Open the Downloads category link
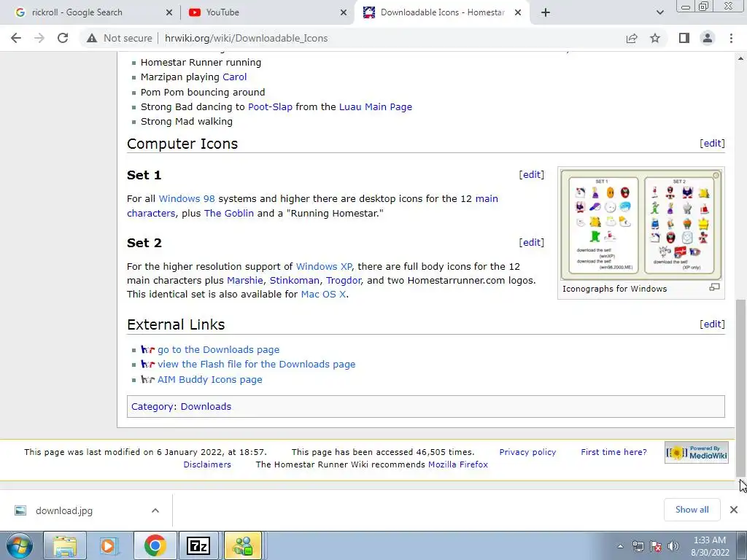This screenshot has height=560, width=747. click(x=206, y=407)
